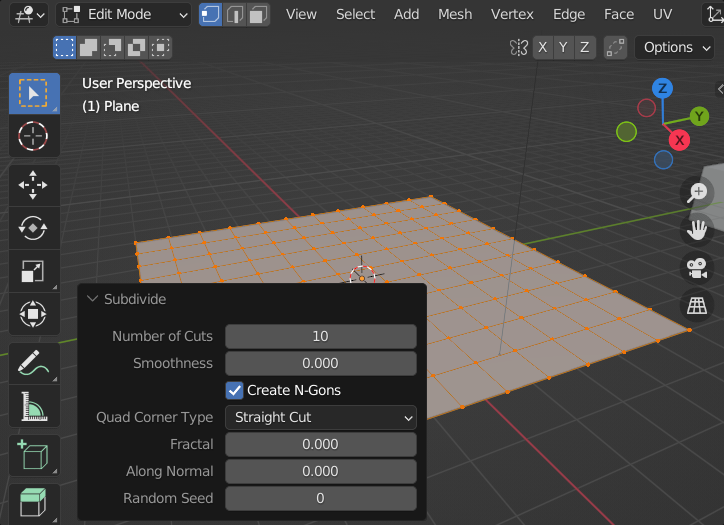Activate the Rotate tool
The image size is (724, 525).
tap(34, 228)
